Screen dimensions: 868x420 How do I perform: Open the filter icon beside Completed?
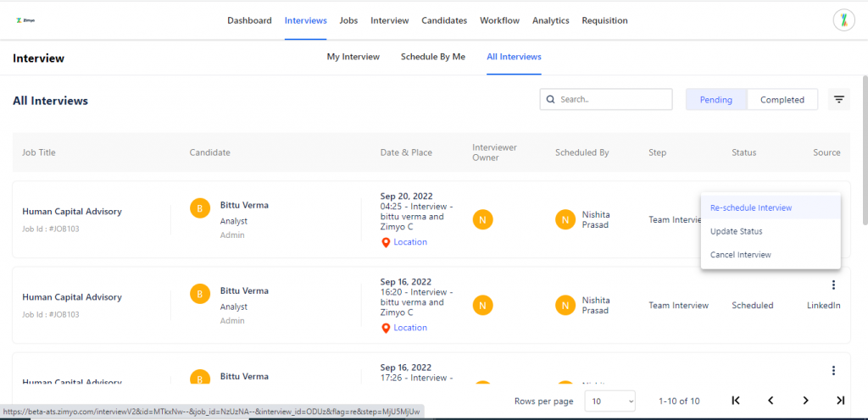(x=838, y=100)
